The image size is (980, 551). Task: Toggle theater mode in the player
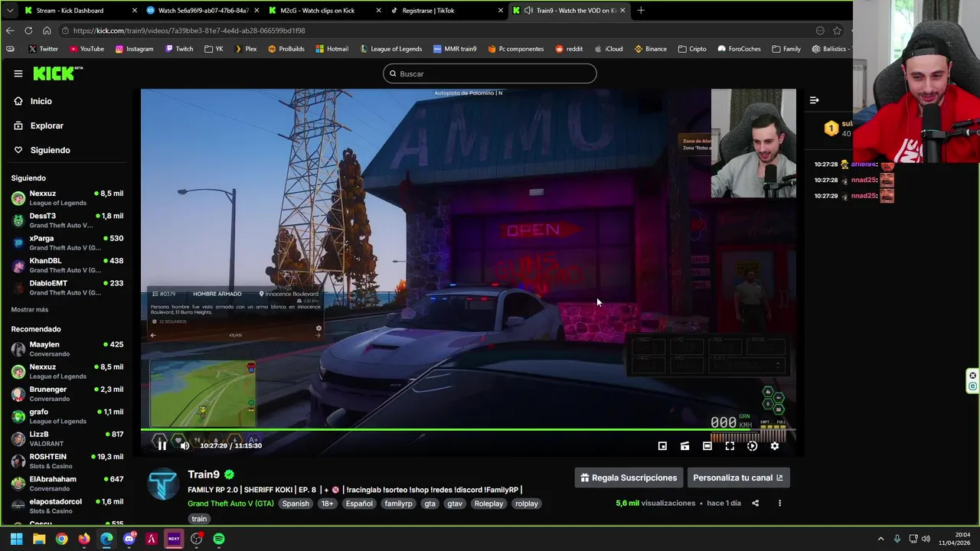click(x=707, y=446)
